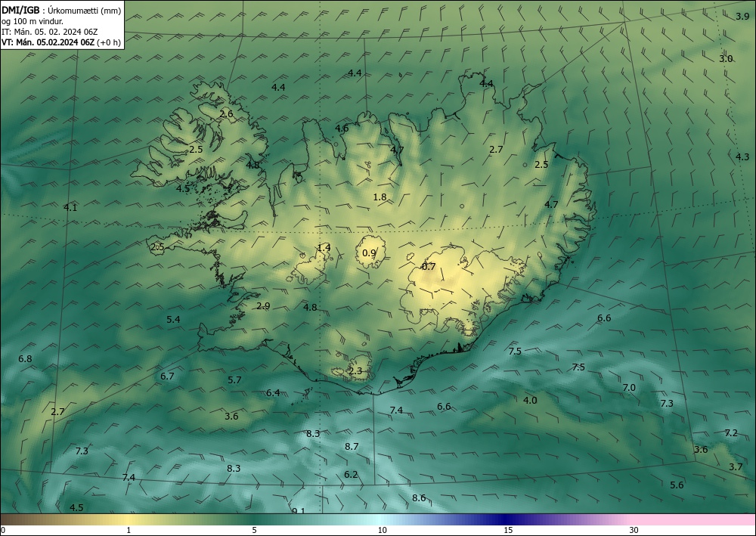This screenshot has width=756, height=536.
Task: Click the 2.9 value near Reykjavik
Action: coord(263,305)
